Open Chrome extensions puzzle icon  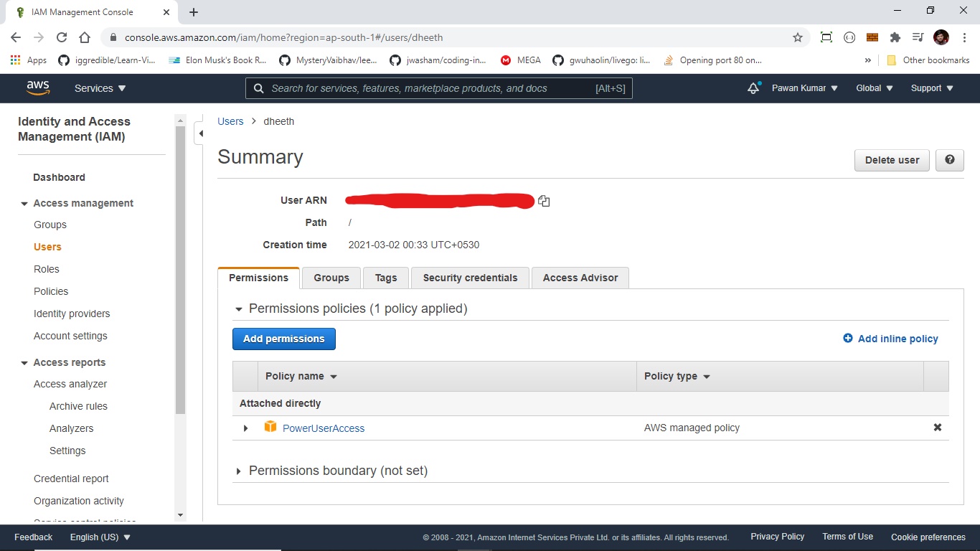pyautogui.click(x=895, y=37)
